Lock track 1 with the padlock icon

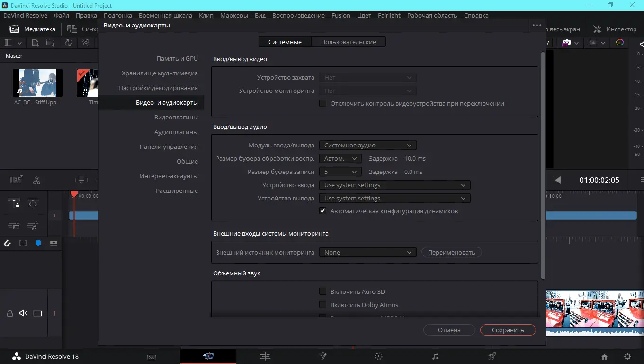(x=9, y=313)
